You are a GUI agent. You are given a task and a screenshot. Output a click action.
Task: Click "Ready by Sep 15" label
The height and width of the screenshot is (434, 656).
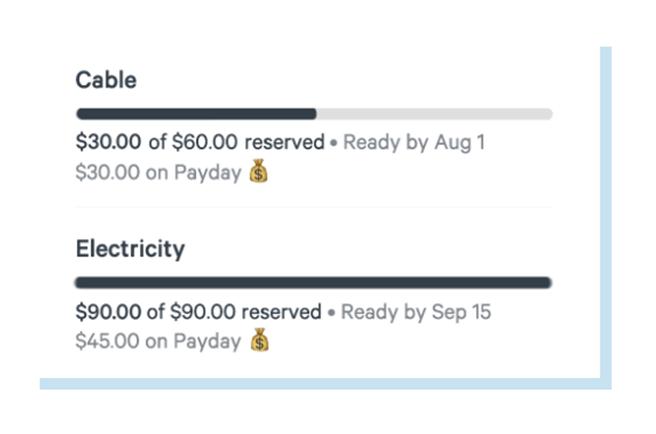pos(416,312)
